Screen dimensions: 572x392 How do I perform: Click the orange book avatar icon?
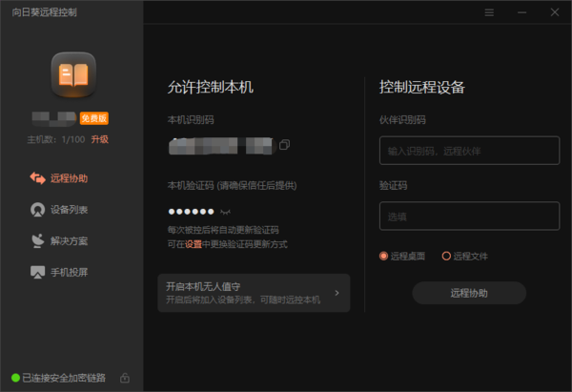point(73,74)
